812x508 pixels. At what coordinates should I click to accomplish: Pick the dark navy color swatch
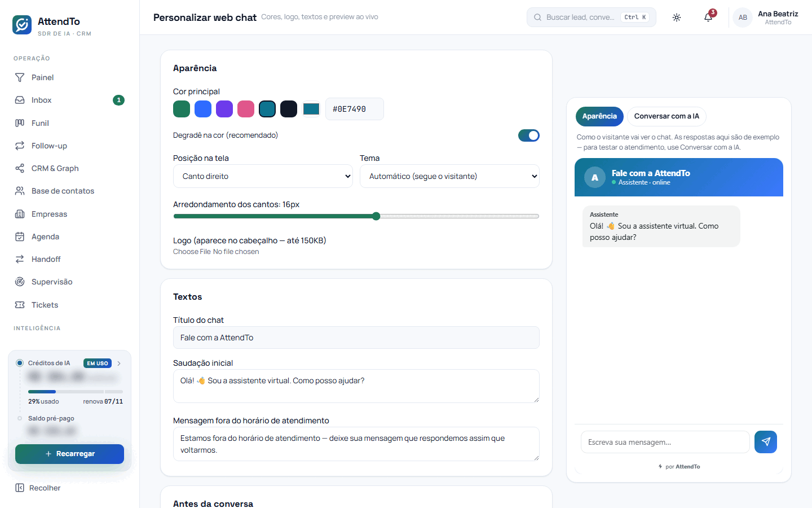click(x=289, y=109)
